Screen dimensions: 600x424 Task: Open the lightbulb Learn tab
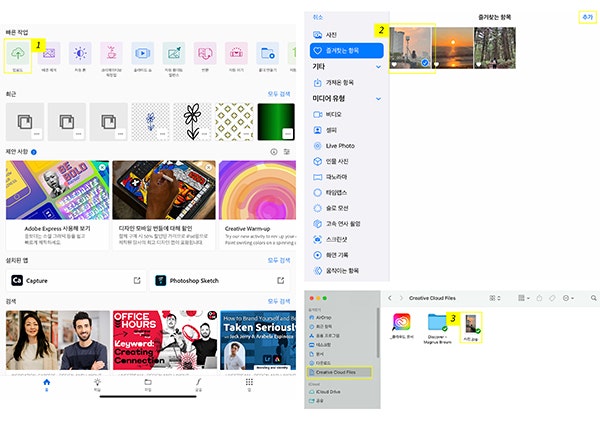click(97, 385)
